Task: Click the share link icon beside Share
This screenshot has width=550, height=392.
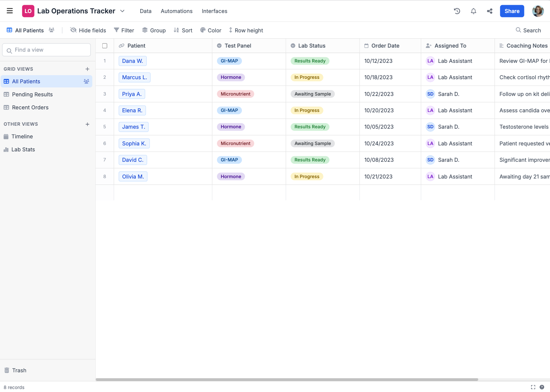Action: point(490,11)
